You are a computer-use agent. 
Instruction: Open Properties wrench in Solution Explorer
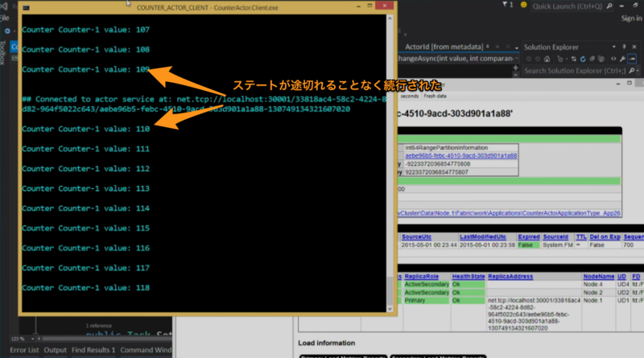(622, 59)
